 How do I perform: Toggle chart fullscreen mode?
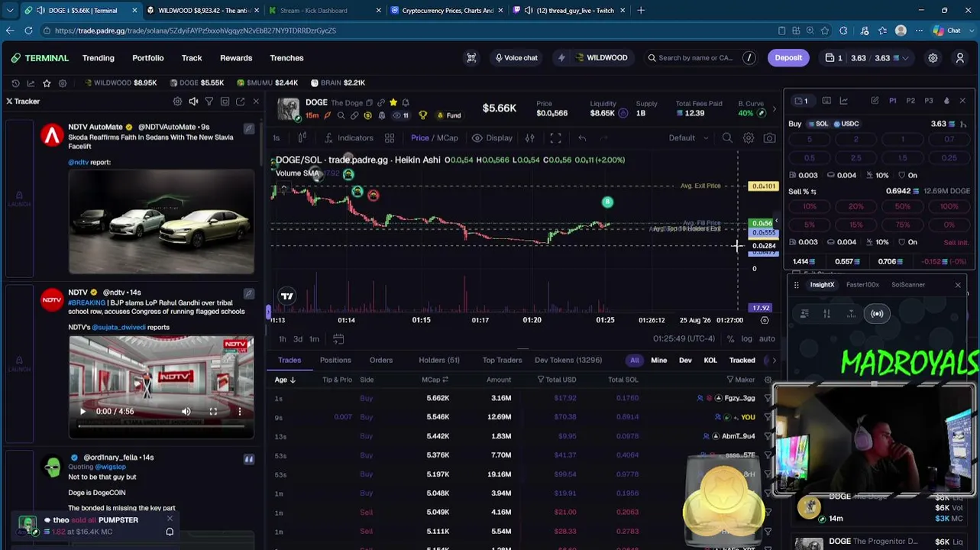555,138
